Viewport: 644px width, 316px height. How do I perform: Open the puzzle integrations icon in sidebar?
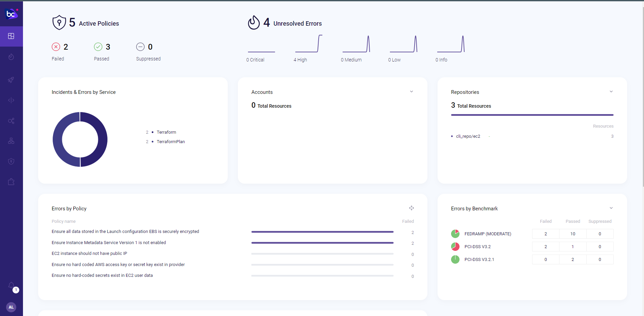[x=11, y=182]
